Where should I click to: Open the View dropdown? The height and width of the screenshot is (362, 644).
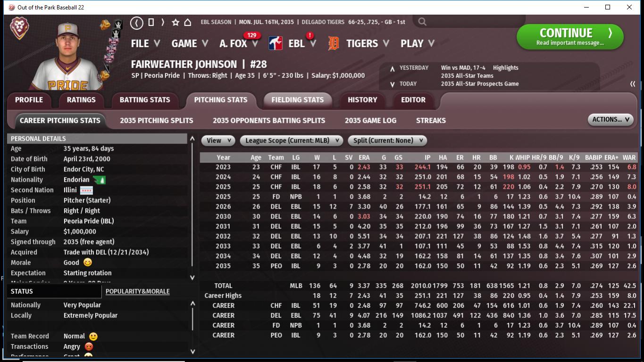tap(218, 140)
